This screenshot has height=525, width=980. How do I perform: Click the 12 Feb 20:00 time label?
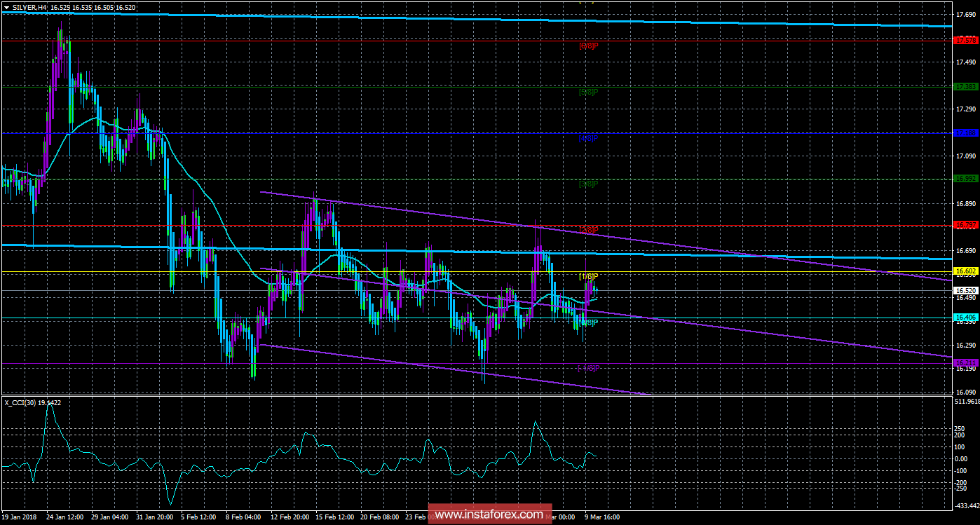coord(288,516)
